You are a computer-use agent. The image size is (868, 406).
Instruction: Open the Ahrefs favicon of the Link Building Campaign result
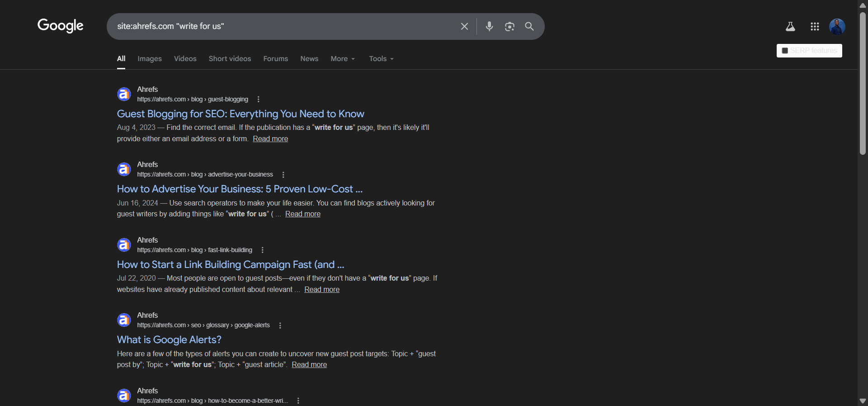(x=124, y=245)
